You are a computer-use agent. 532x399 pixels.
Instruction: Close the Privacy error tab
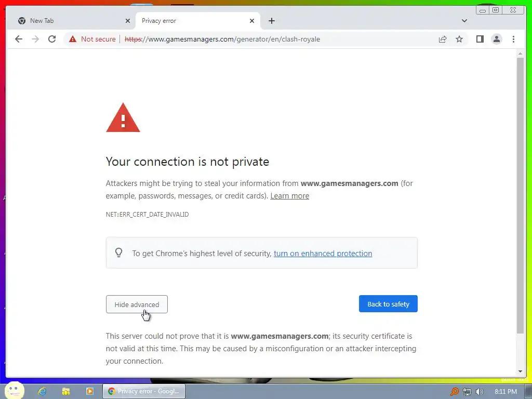point(252,21)
